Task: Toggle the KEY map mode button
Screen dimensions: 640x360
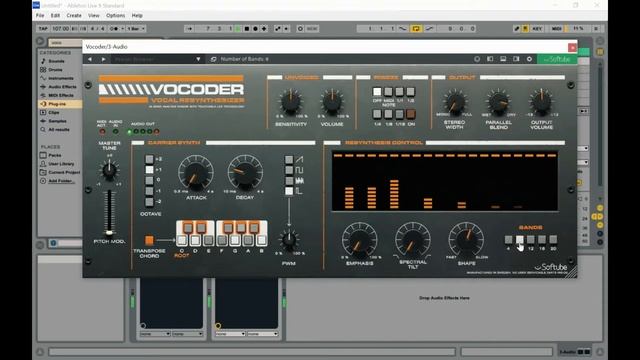Action: tap(537, 29)
